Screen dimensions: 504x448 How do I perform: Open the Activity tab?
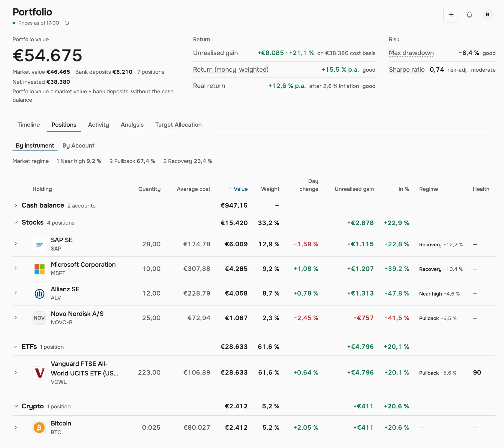click(98, 125)
